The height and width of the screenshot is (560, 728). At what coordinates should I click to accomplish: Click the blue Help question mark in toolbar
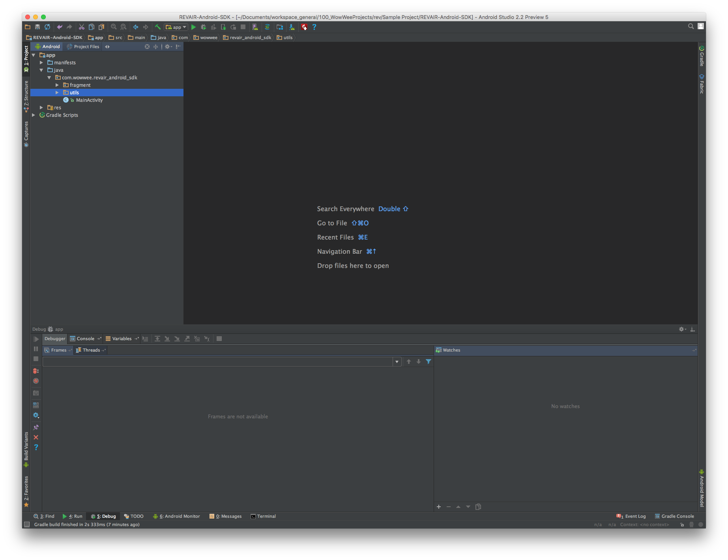(314, 27)
